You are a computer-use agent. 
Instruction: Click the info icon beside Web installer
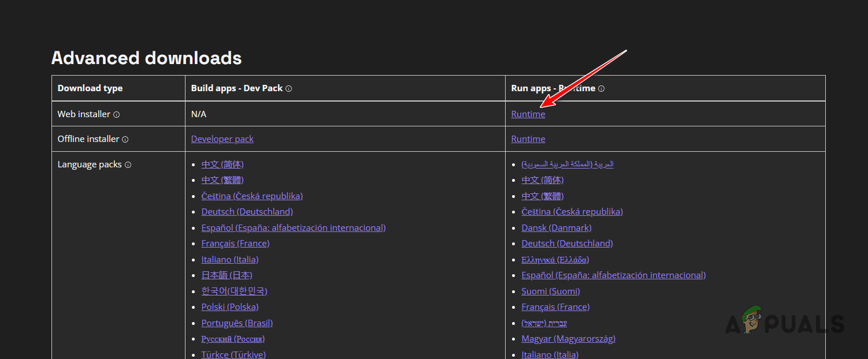coord(116,115)
